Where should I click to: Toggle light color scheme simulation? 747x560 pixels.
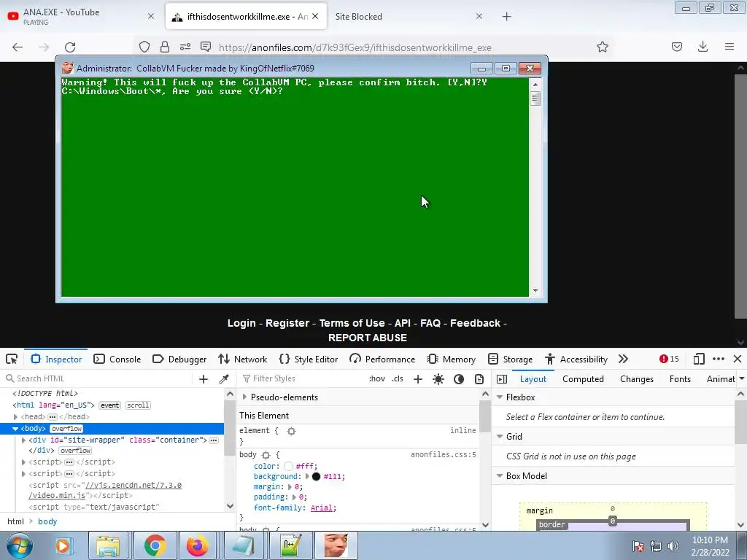point(438,378)
